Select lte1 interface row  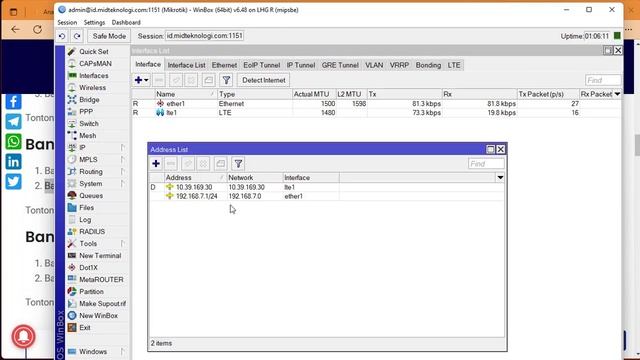(376, 113)
